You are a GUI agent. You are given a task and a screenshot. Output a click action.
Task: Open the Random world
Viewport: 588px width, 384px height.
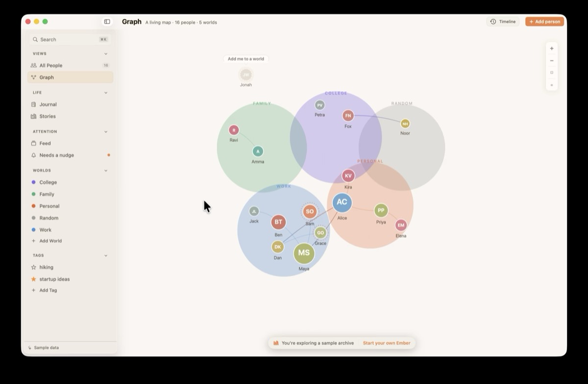click(x=70, y=218)
